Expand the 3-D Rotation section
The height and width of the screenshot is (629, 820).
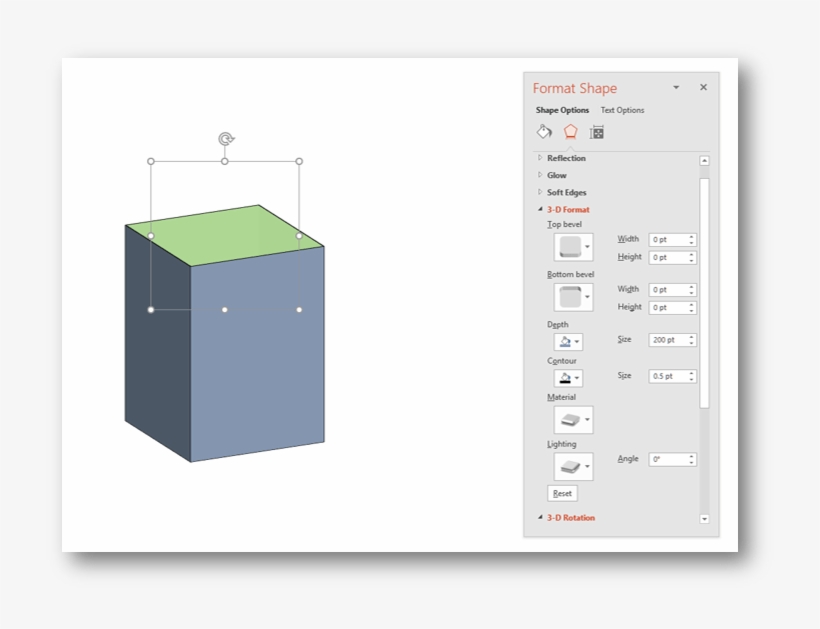[570, 517]
